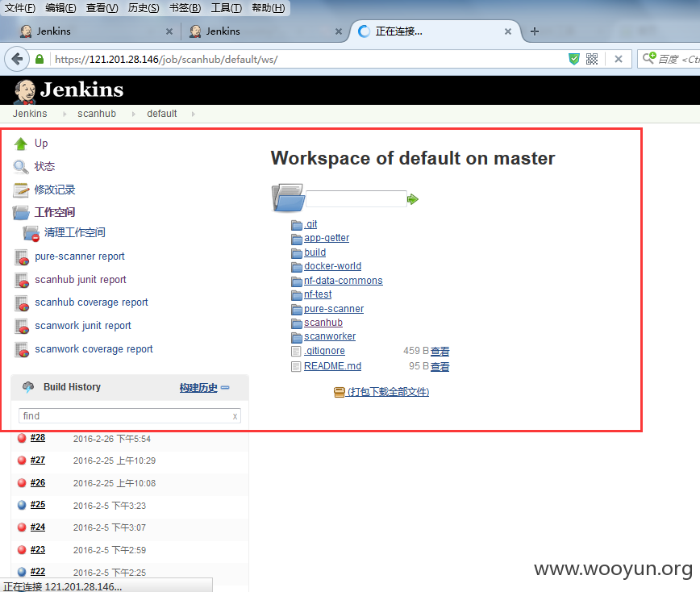This screenshot has width=700, height=592.
Task: Expand breadcrumb arrow after Jenkins
Action: coord(65,114)
